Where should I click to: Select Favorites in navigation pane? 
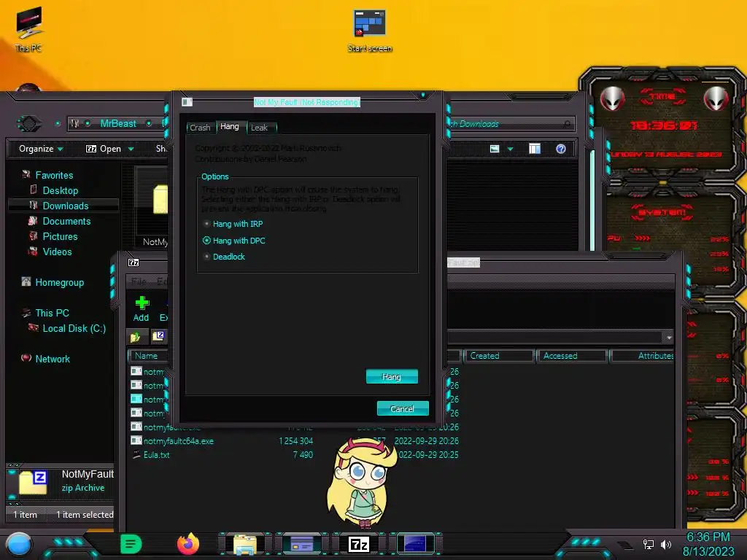(x=54, y=175)
